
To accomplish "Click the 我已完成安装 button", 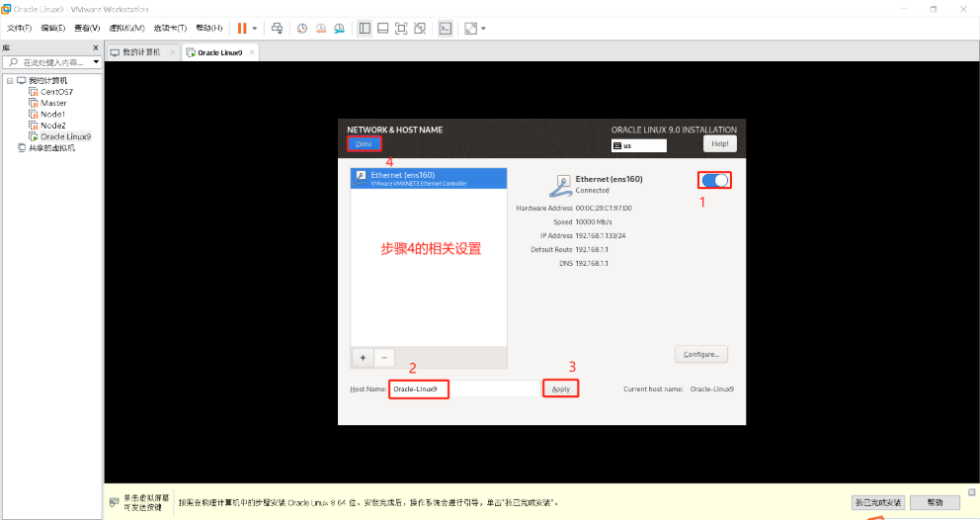I will [878, 502].
